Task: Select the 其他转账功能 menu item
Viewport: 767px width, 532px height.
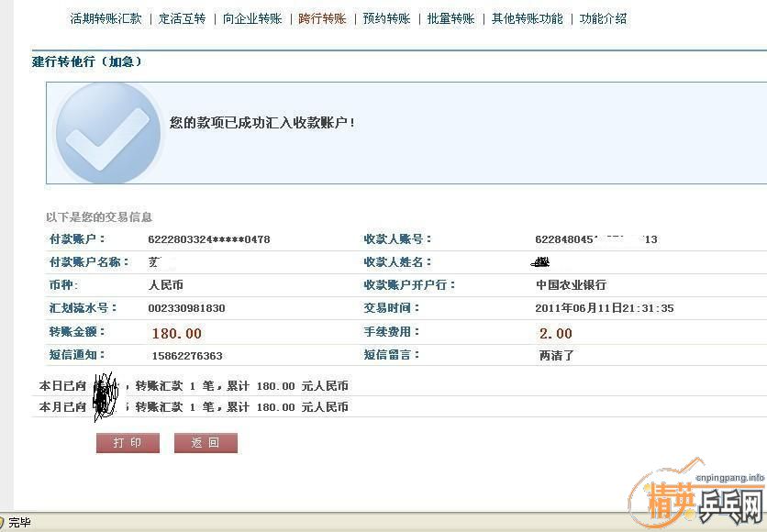Action: [x=527, y=18]
